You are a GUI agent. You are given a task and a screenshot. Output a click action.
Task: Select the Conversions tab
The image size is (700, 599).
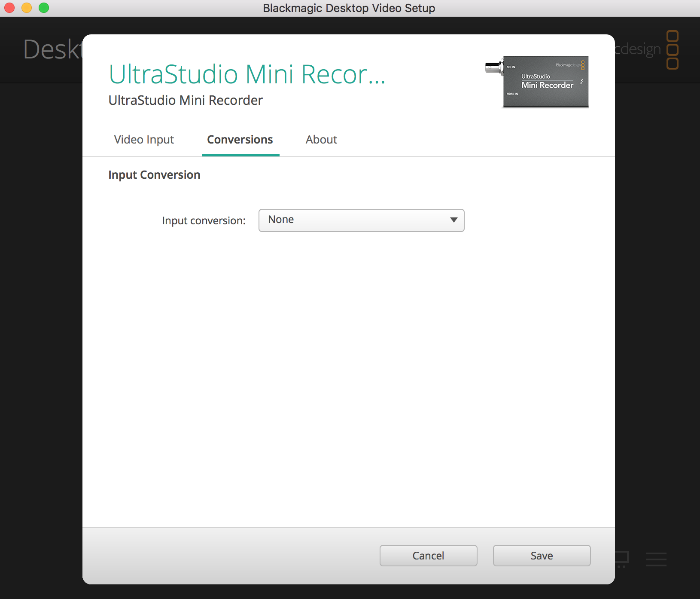(x=240, y=140)
